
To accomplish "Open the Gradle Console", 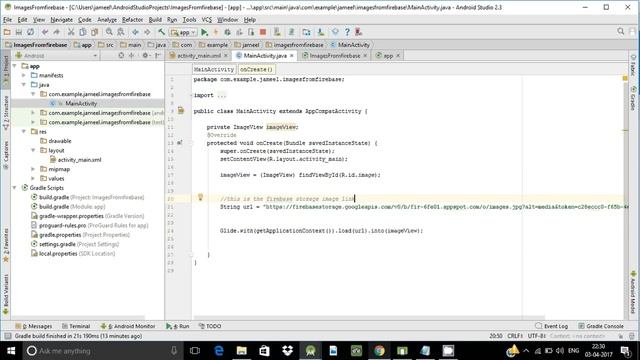I will coord(601,326).
